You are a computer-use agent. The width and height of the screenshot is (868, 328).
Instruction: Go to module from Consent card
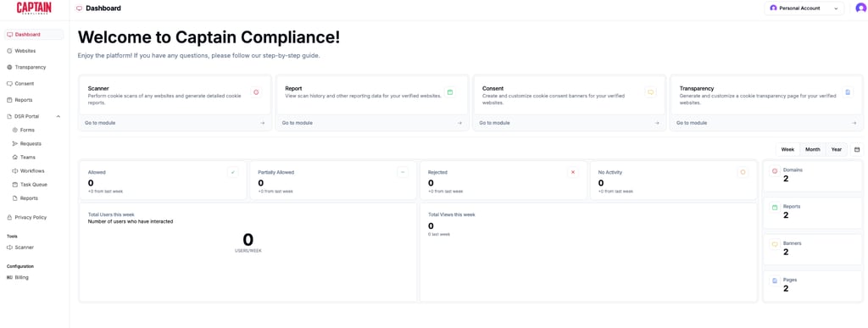[x=494, y=123]
